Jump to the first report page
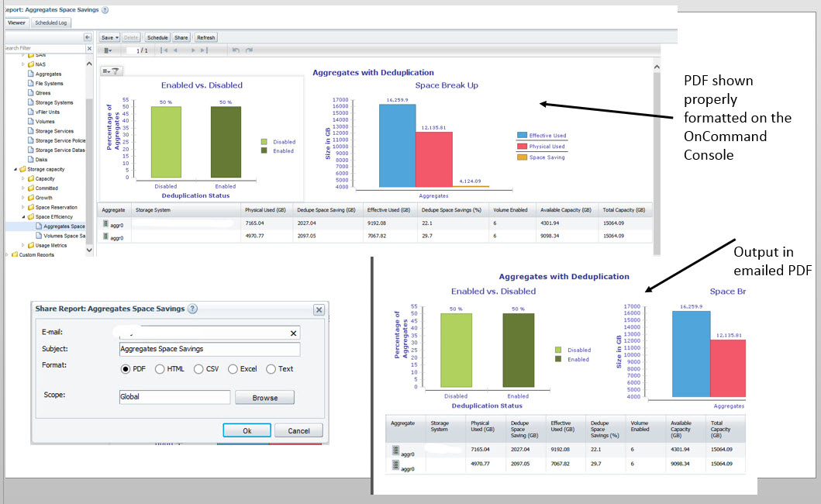The image size is (821, 504). (164, 50)
